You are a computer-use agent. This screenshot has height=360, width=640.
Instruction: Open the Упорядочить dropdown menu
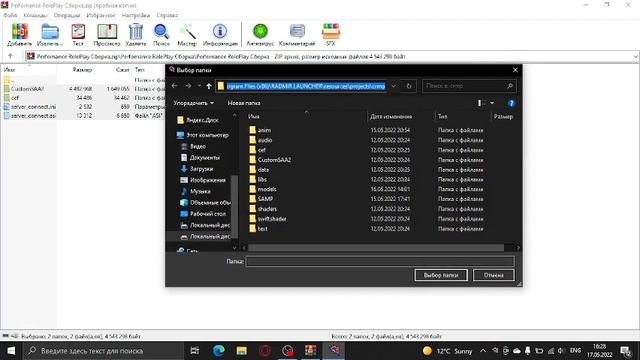point(193,103)
